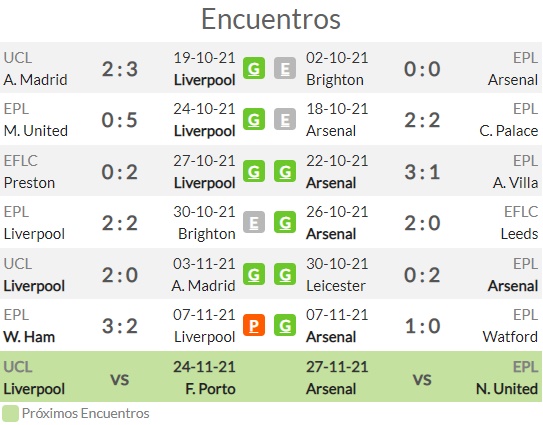Click the green G badge for Arsenal vs Leeds
This screenshot has width=543, height=425.
285,222
